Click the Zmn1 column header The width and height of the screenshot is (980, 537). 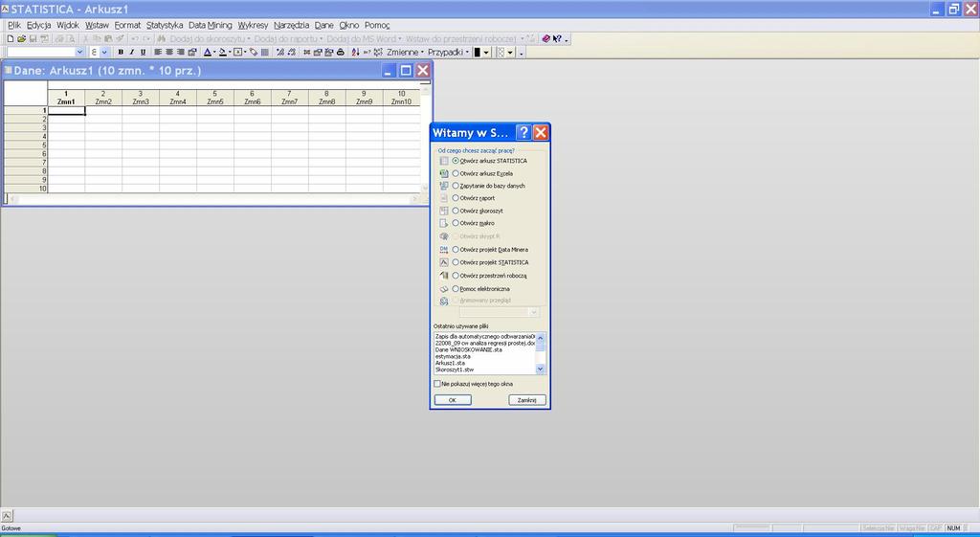66,98
